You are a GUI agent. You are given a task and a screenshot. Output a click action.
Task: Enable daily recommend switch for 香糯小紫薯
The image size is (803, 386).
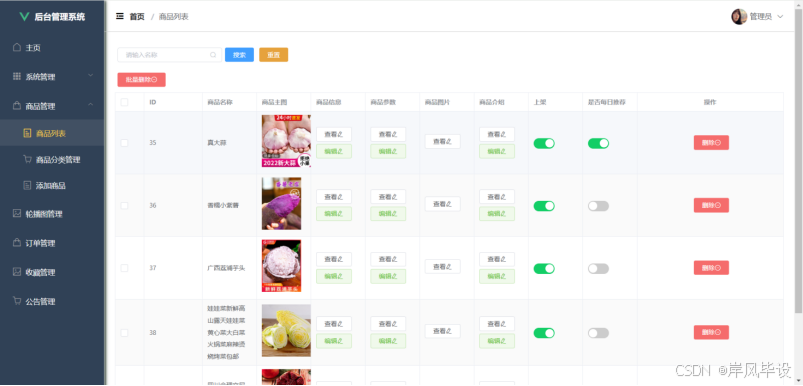tap(598, 206)
